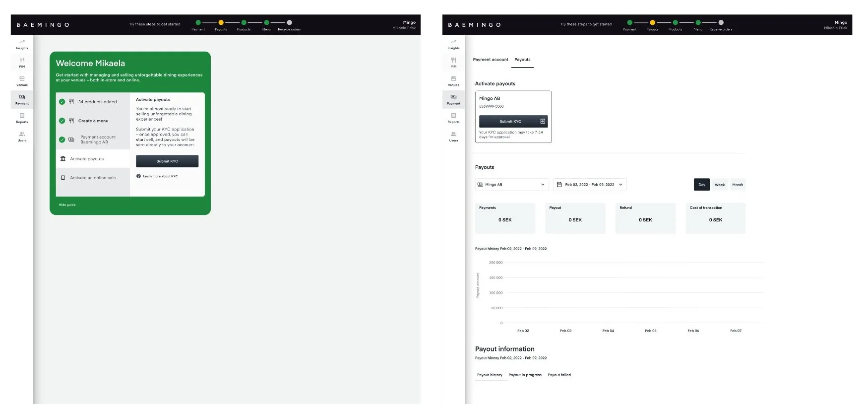Open the Mikaela Frisk profile on the Welcome screen

[x=404, y=25]
